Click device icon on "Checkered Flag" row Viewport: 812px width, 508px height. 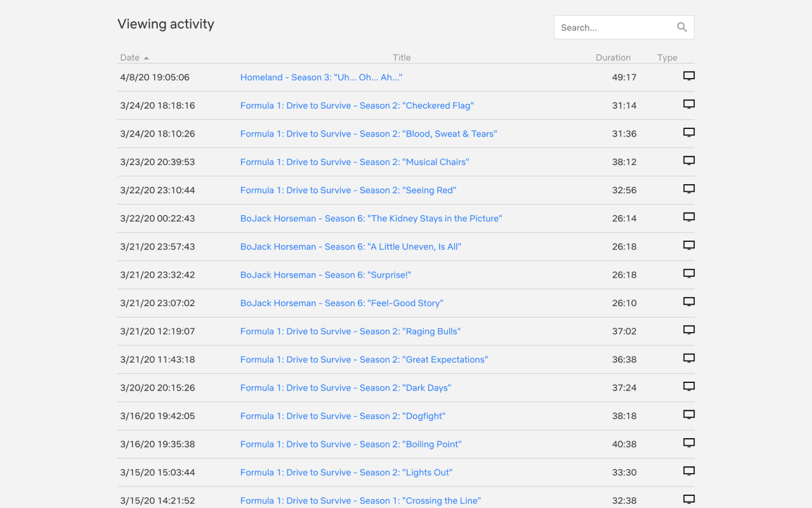689,104
